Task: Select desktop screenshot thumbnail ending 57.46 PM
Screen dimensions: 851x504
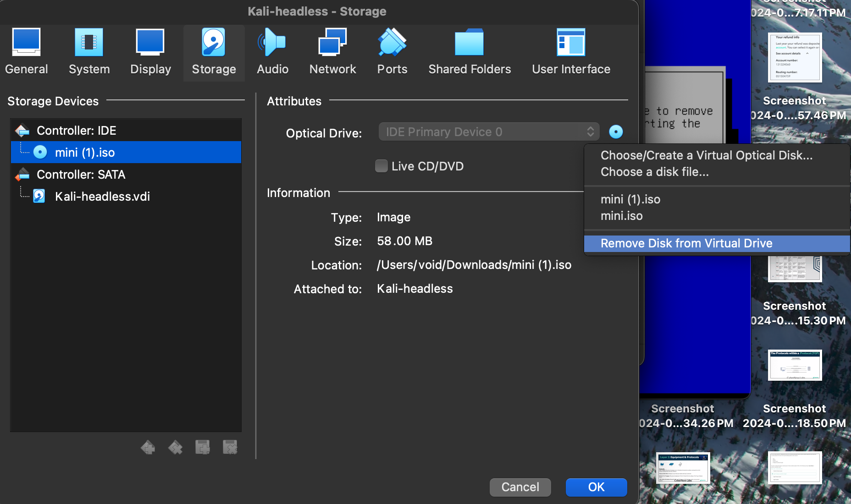Action: (x=795, y=58)
